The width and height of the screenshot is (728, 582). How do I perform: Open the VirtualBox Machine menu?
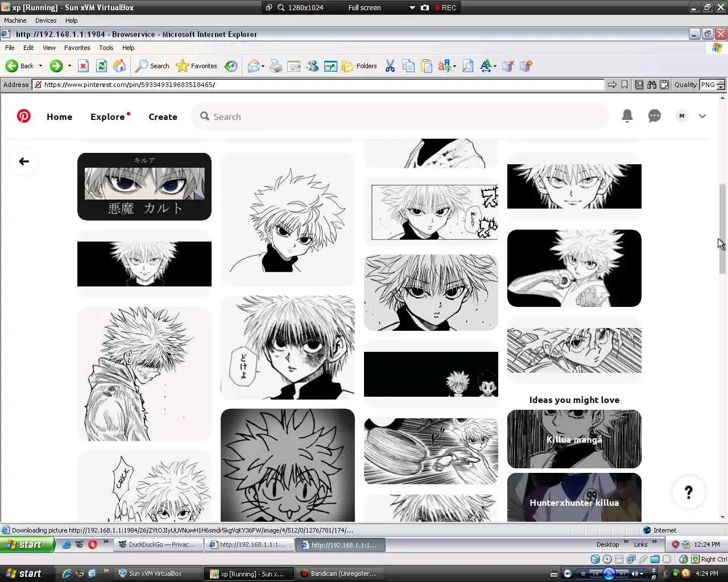tap(15, 20)
